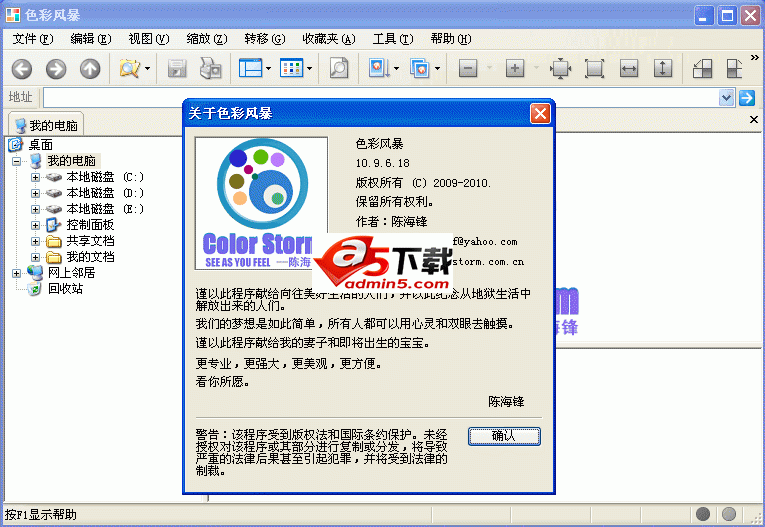Click the Save floppy disk icon
765x527 pixels.
(x=177, y=69)
